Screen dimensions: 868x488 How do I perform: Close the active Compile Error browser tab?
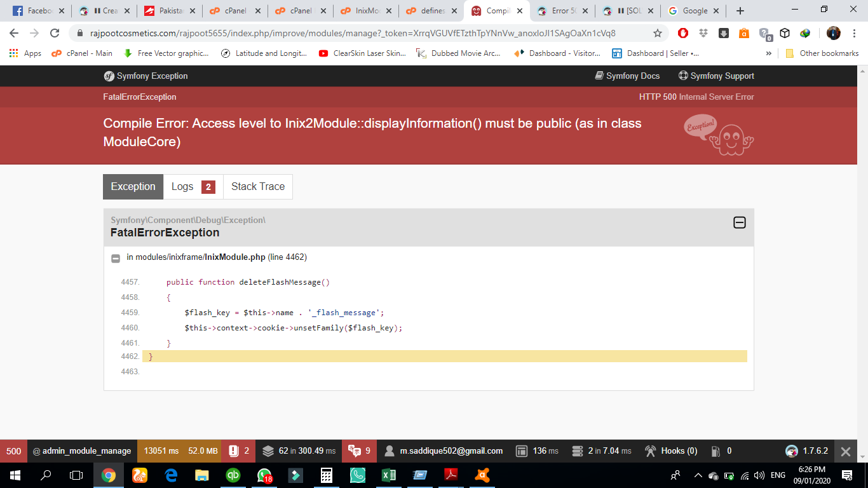coord(519,11)
